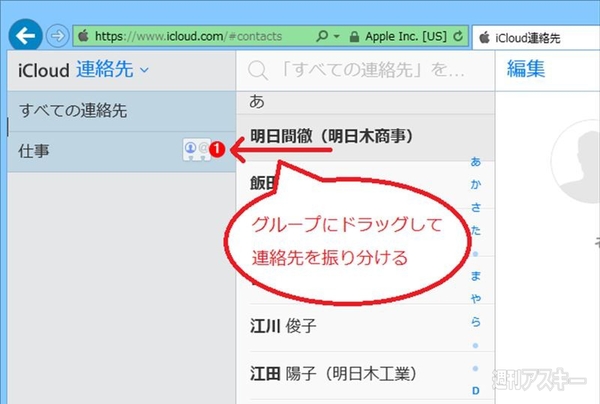Jump to index letter あ

[476, 162]
